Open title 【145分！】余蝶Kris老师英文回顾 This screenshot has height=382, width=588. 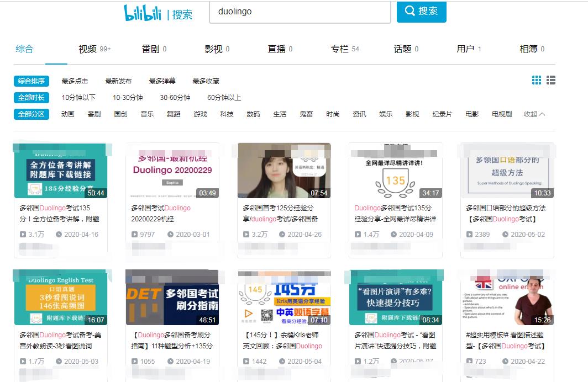[x=282, y=341]
